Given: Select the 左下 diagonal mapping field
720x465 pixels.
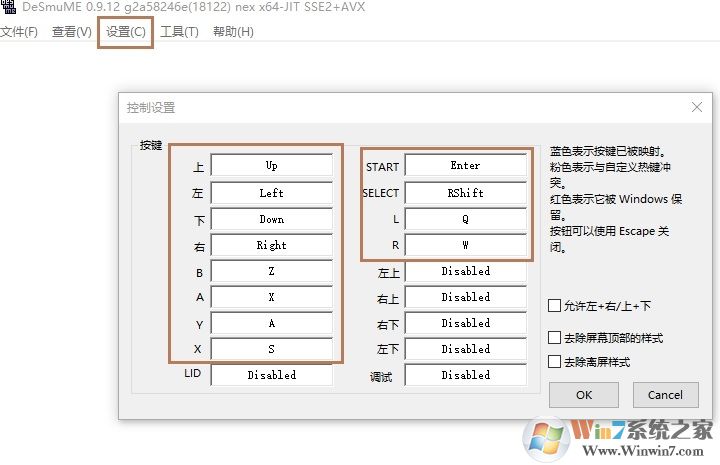Looking at the screenshot, I should tap(466, 349).
